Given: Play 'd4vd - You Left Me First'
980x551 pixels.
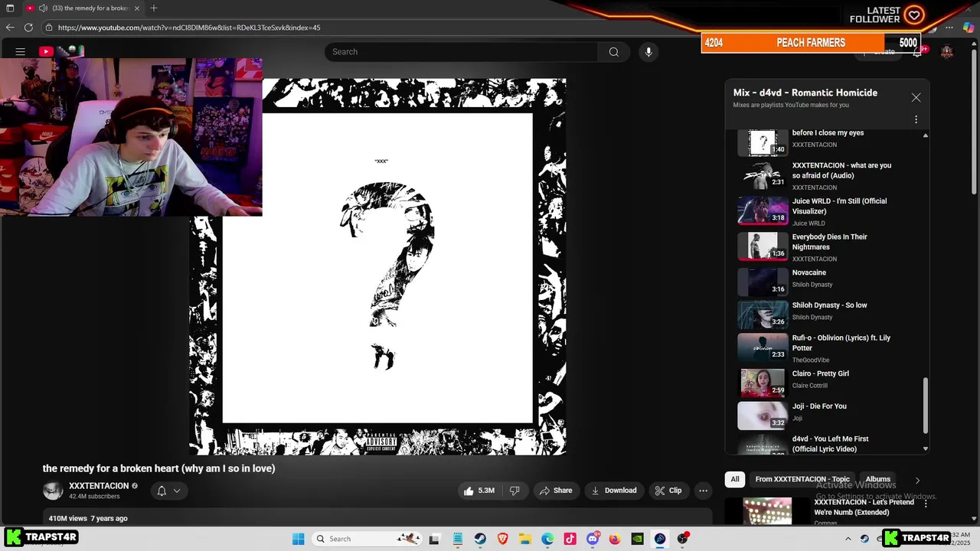Looking at the screenshot, I should (x=827, y=444).
